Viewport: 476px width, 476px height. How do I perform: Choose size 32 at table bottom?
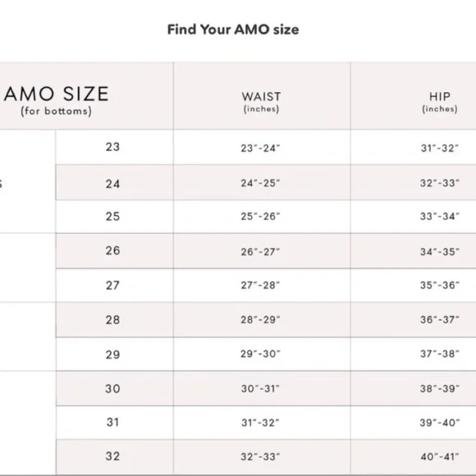[112, 456]
